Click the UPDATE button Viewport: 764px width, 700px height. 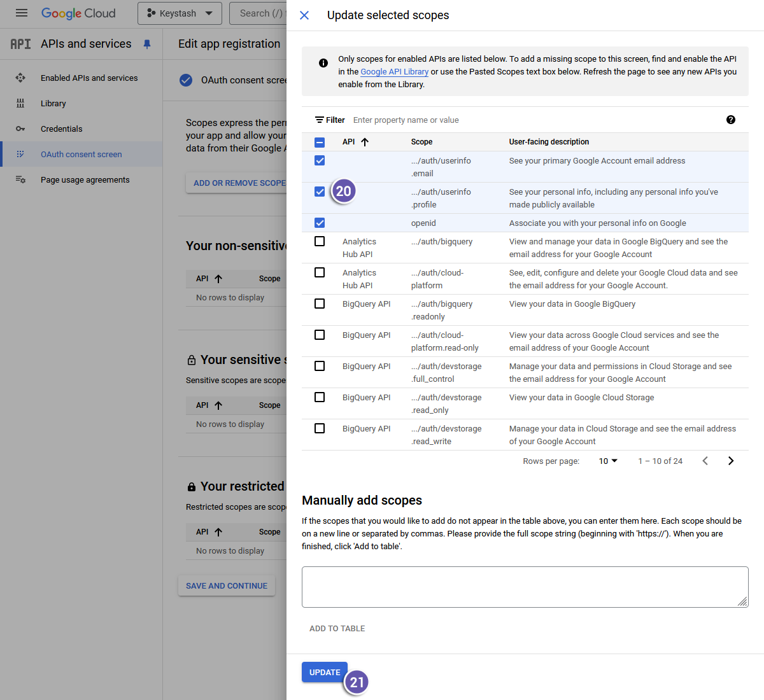point(325,672)
